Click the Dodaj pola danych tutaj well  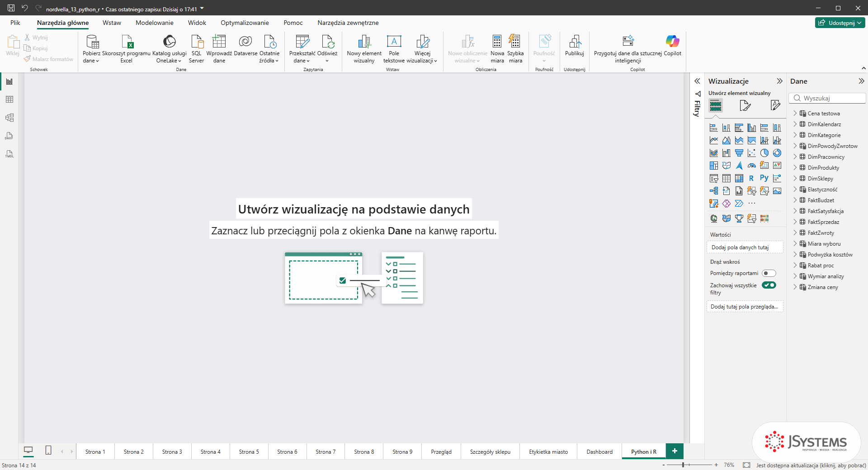coord(745,247)
